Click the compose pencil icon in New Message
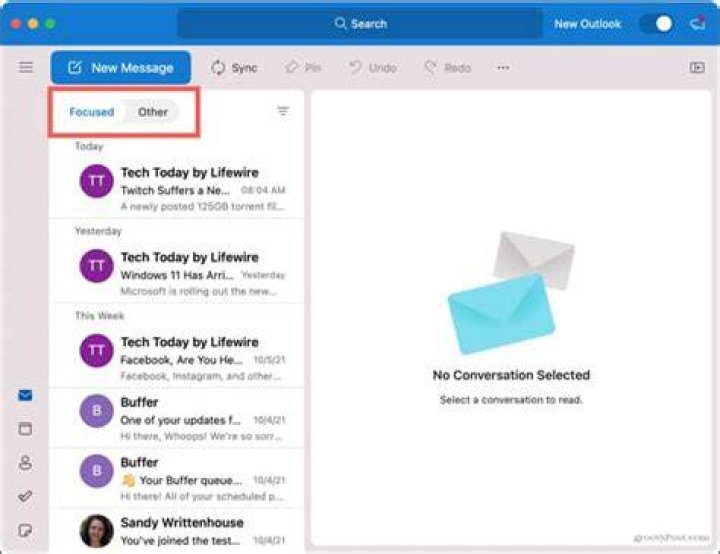The height and width of the screenshot is (554, 720). (x=75, y=68)
